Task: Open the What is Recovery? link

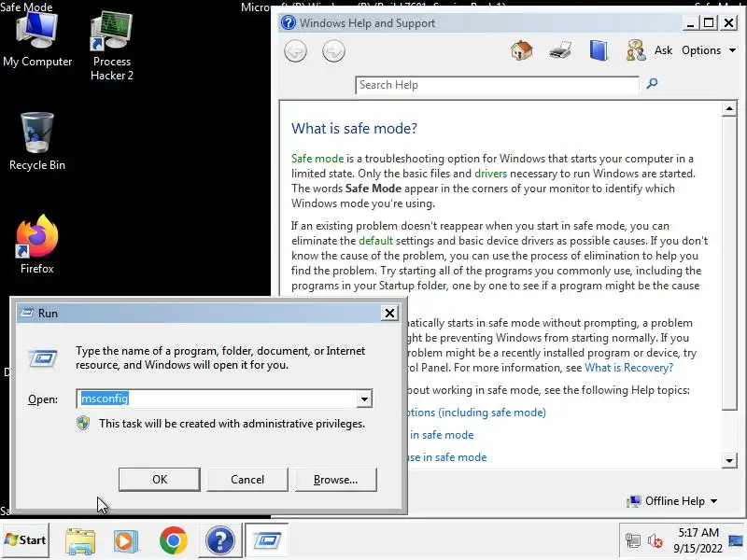Action: 628,368
